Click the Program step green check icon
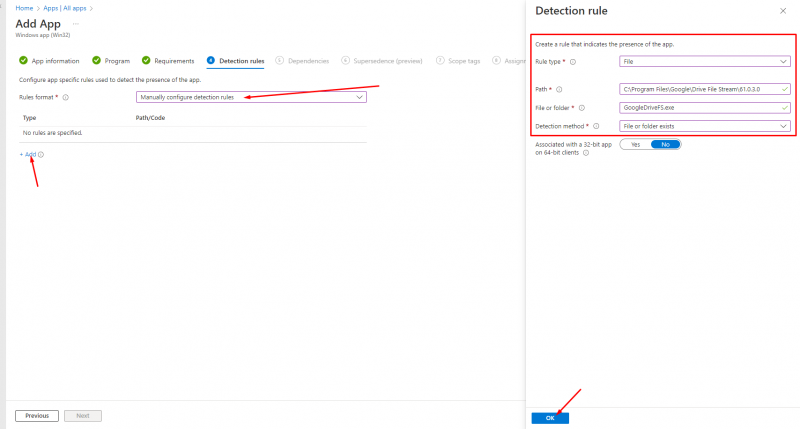Image resolution: width=800 pixels, height=429 pixels. tap(96, 60)
